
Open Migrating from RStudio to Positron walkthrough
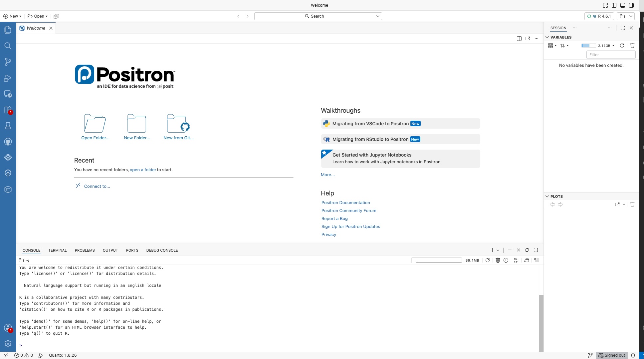tap(400, 139)
